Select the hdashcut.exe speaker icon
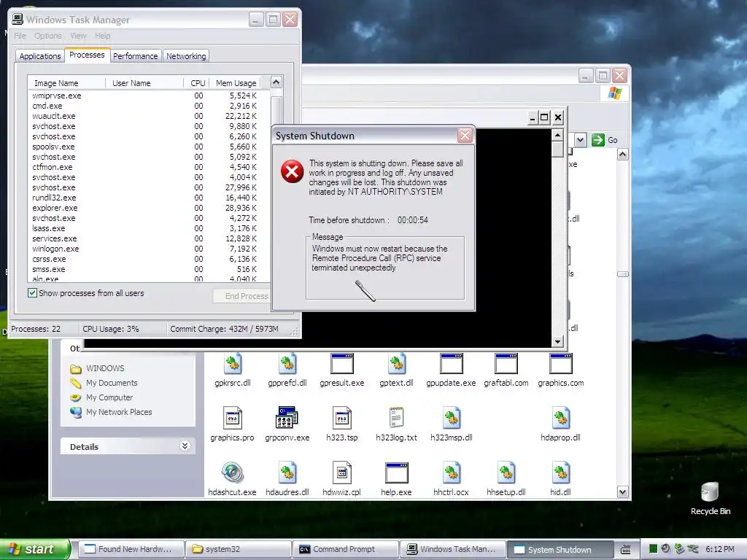 click(x=233, y=472)
